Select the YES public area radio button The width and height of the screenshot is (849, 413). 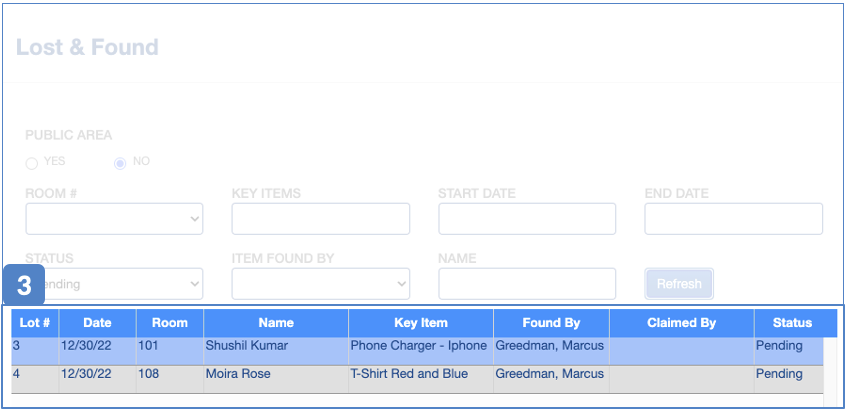32,163
